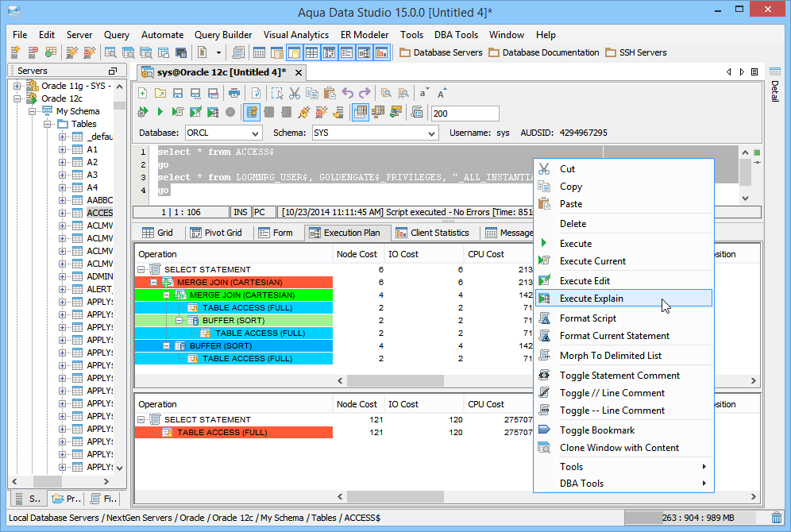Click the Print icon in editor toolbar
This screenshot has height=532, width=791.
point(233,93)
